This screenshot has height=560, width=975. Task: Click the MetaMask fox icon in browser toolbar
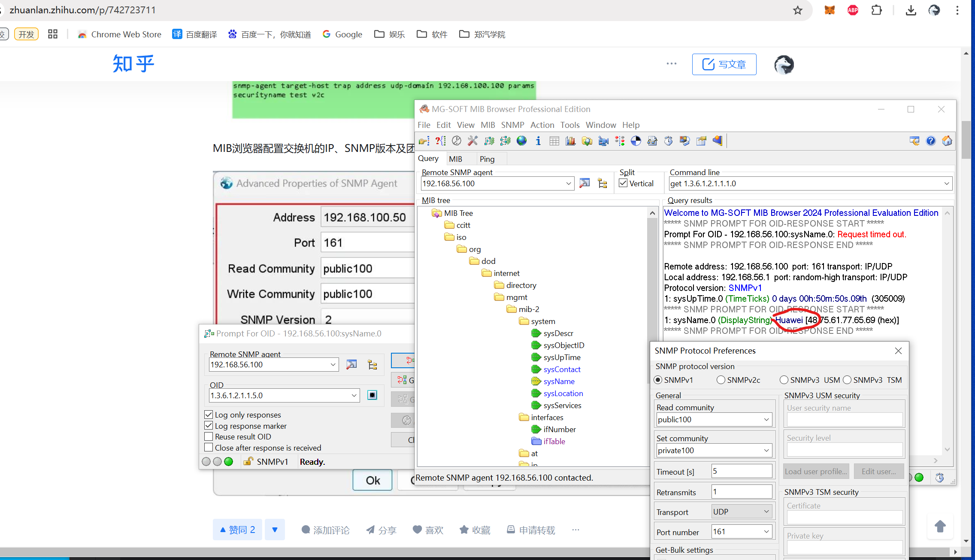point(829,10)
